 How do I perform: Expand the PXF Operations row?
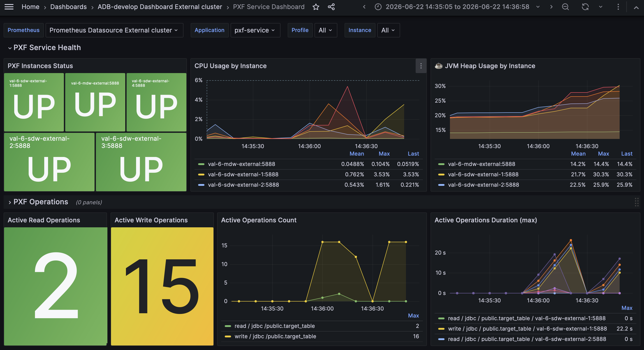tap(38, 202)
